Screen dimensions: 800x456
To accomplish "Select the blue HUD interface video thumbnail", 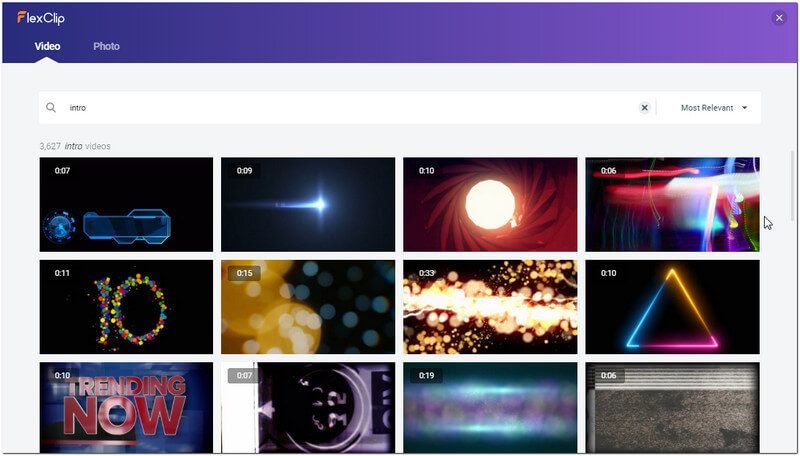I will [x=126, y=205].
